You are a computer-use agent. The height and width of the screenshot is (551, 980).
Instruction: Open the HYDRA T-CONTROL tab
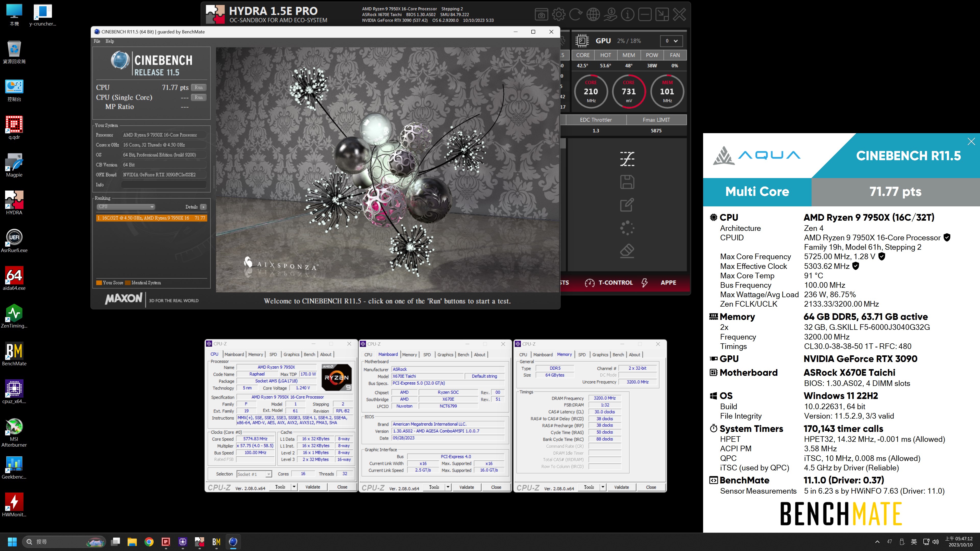tap(609, 283)
